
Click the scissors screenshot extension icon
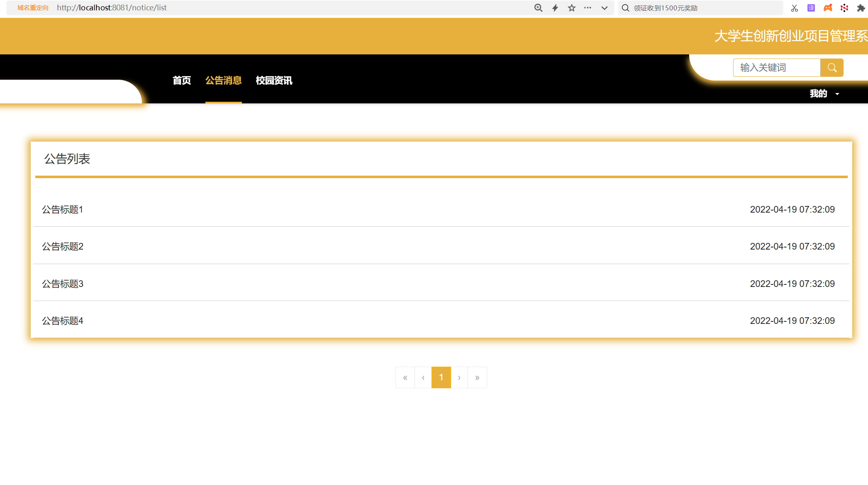(x=795, y=8)
